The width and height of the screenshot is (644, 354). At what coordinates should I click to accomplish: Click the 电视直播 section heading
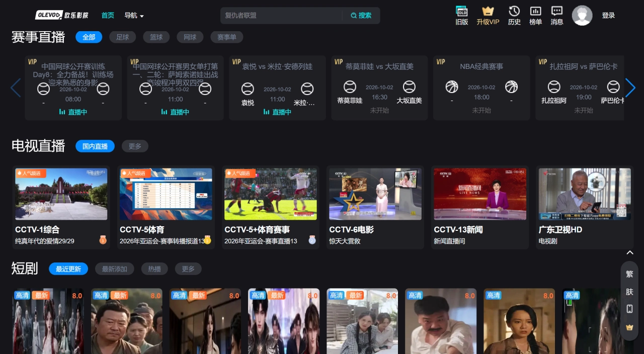pyautogui.click(x=38, y=146)
